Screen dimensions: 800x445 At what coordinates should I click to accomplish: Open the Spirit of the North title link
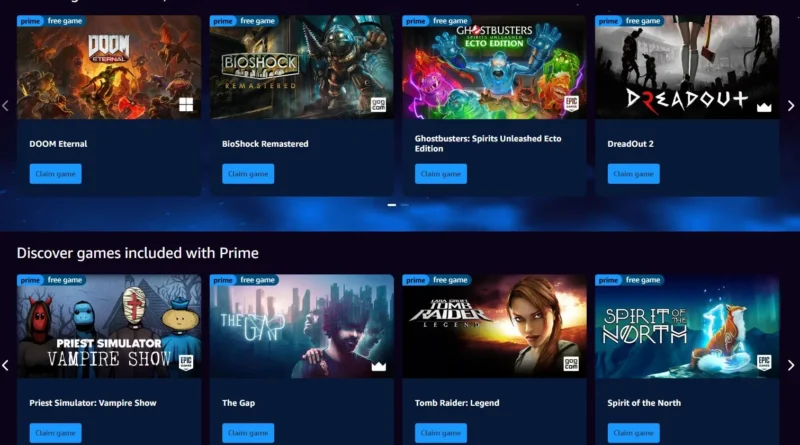[644, 403]
